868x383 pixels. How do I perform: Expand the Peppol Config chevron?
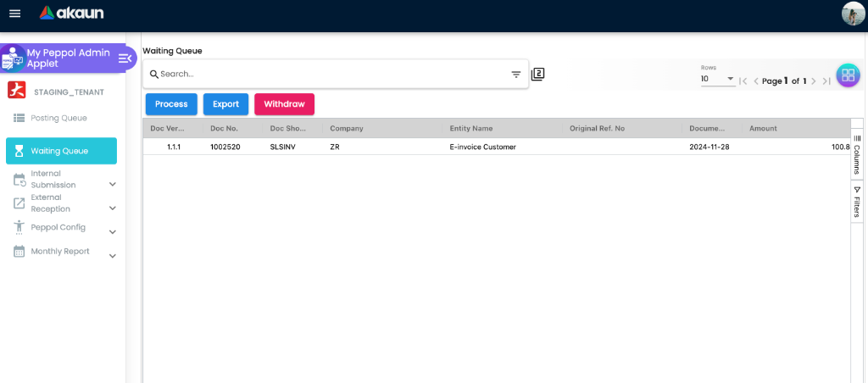(x=113, y=232)
